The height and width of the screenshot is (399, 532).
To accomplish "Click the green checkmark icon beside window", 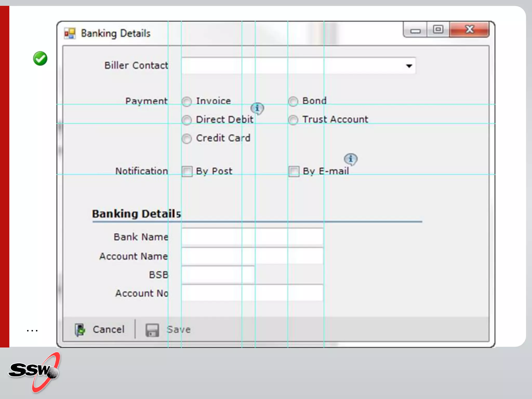I will click(40, 58).
